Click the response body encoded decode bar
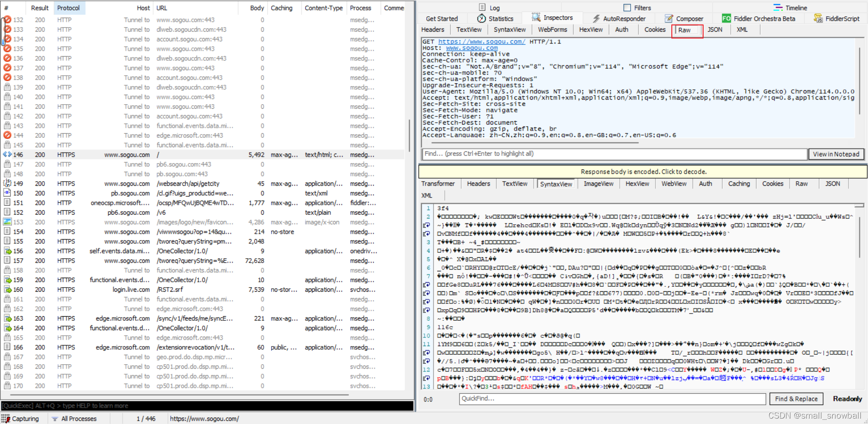 click(x=643, y=172)
